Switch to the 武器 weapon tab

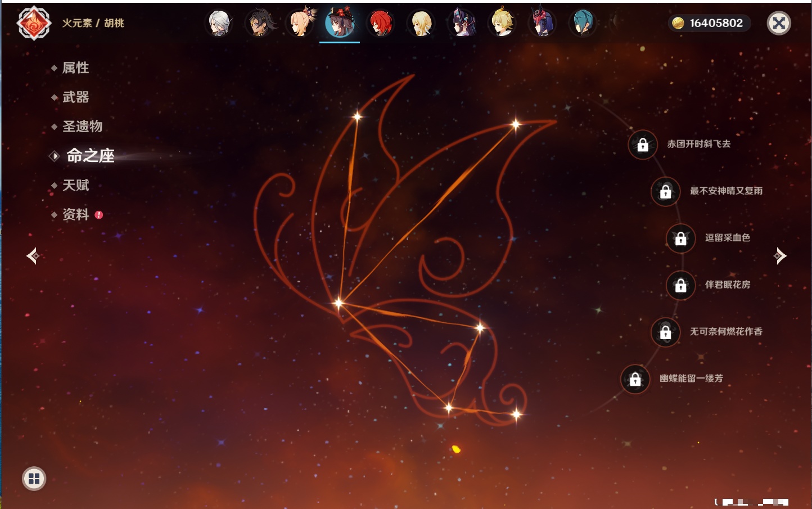coord(75,97)
